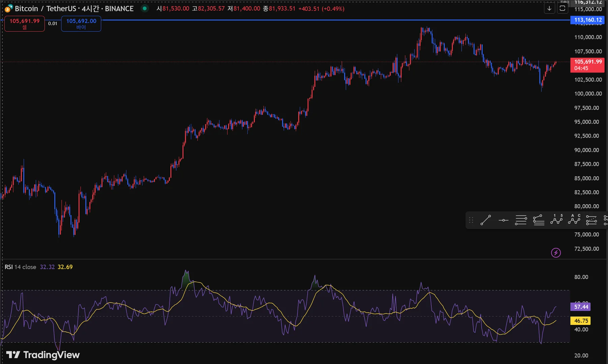Screen dimensions: 608x364
Task: Click the yellow 46.75 RSI average label
Action: pos(581,321)
